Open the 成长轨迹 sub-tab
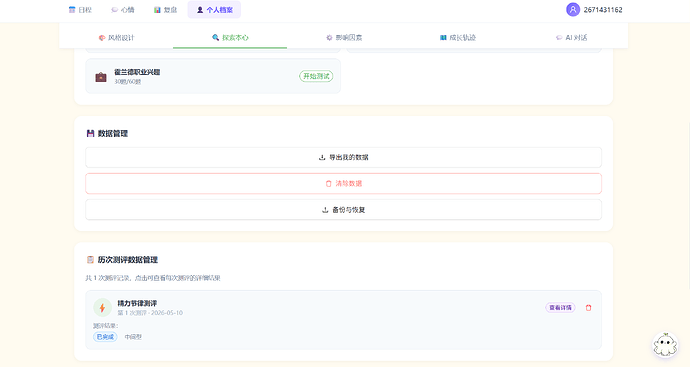Screen dimensions: 690x367 458,37
